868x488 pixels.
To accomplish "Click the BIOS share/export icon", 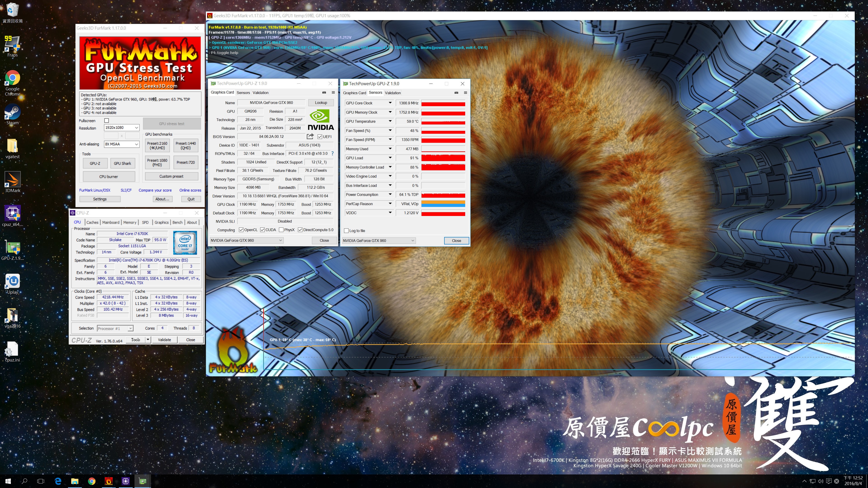I will click(310, 136).
